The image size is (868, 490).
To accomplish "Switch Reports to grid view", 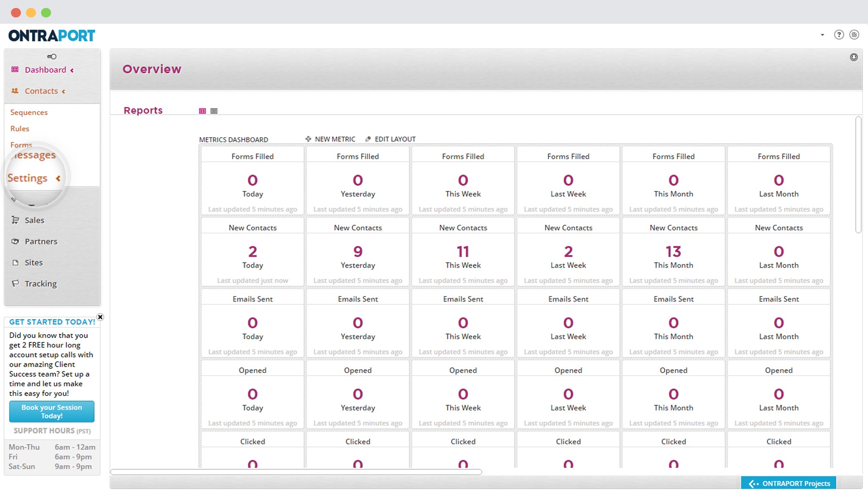I will tap(202, 111).
